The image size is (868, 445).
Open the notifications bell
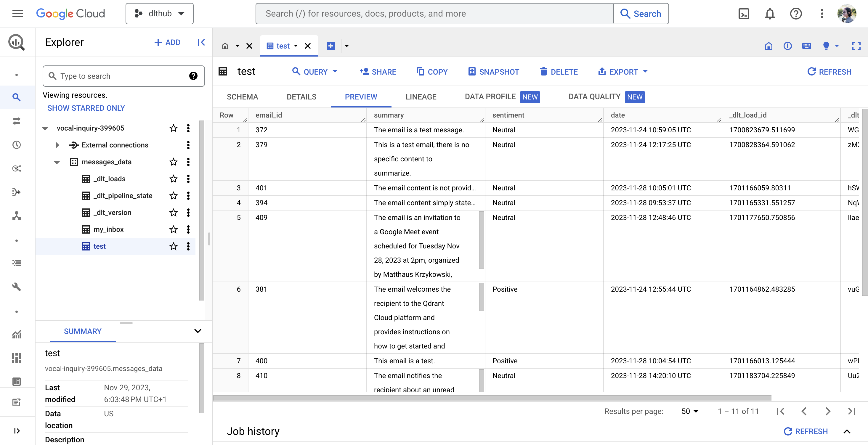point(770,14)
